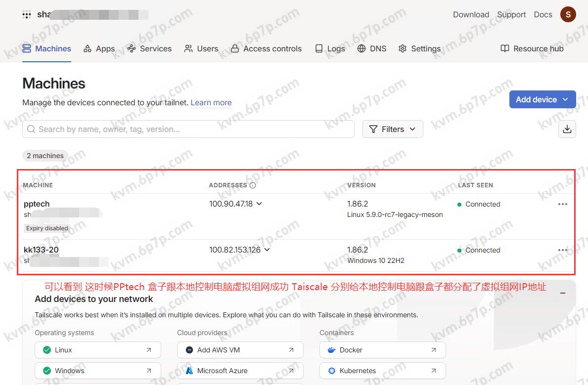This screenshot has width=588, height=385.
Task: Open Kubernetes container install guide
Action: pos(382,370)
